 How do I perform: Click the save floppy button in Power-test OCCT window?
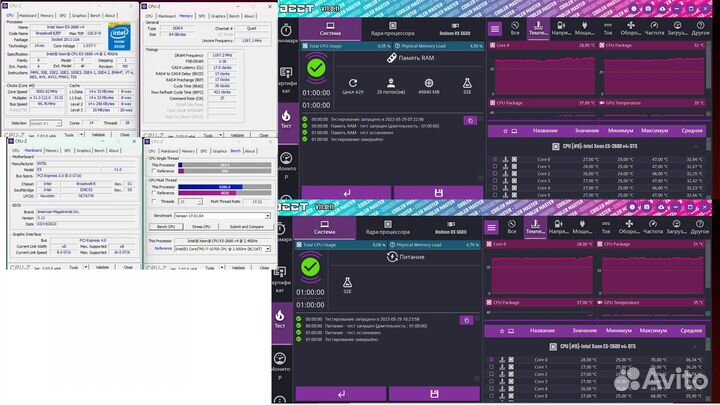[434, 394]
